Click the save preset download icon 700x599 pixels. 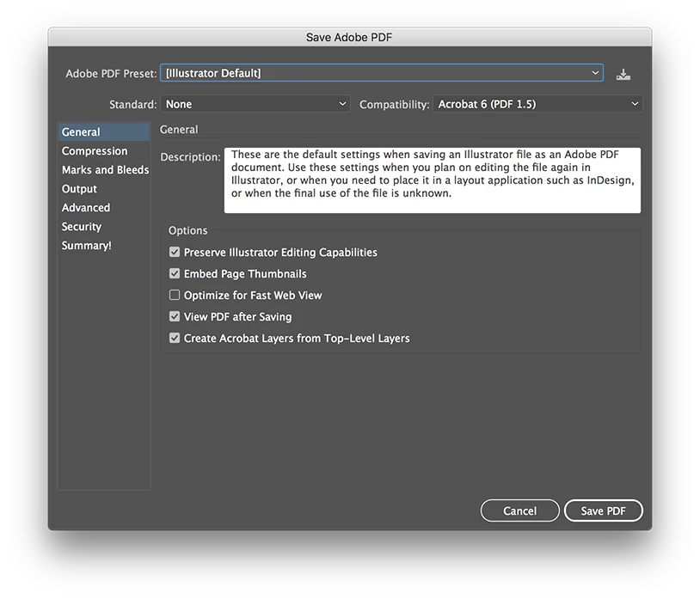623,74
